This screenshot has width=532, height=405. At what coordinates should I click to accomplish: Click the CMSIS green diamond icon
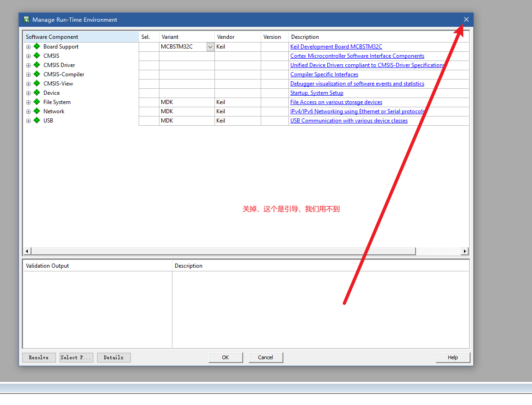pos(37,55)
